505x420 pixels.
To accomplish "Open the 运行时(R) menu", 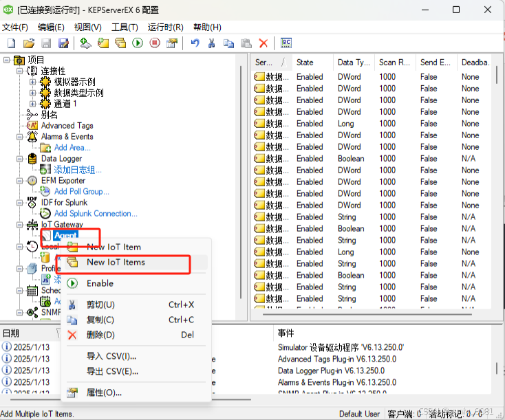I will click(166, 27).
